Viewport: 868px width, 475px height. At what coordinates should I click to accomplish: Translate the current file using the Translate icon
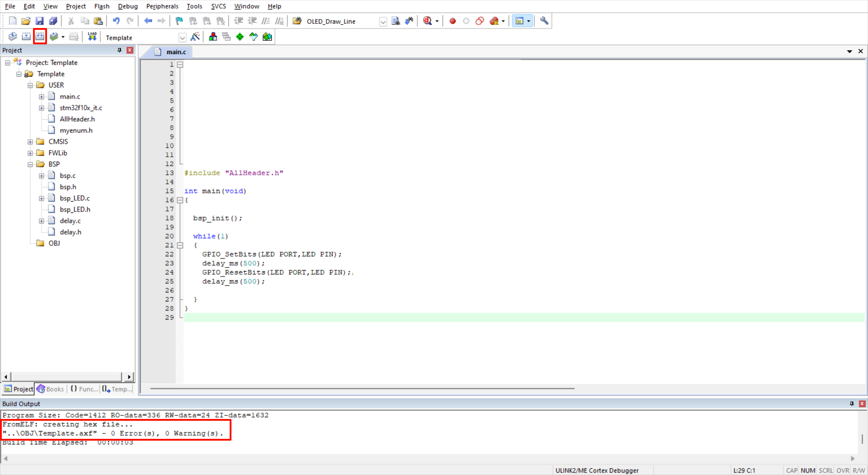[x=13, y=37]
